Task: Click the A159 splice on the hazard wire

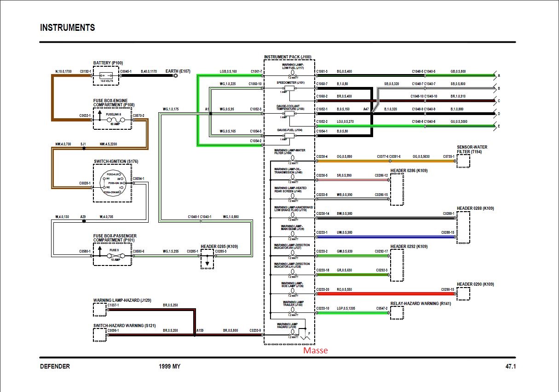Action: tap(195, 335)
